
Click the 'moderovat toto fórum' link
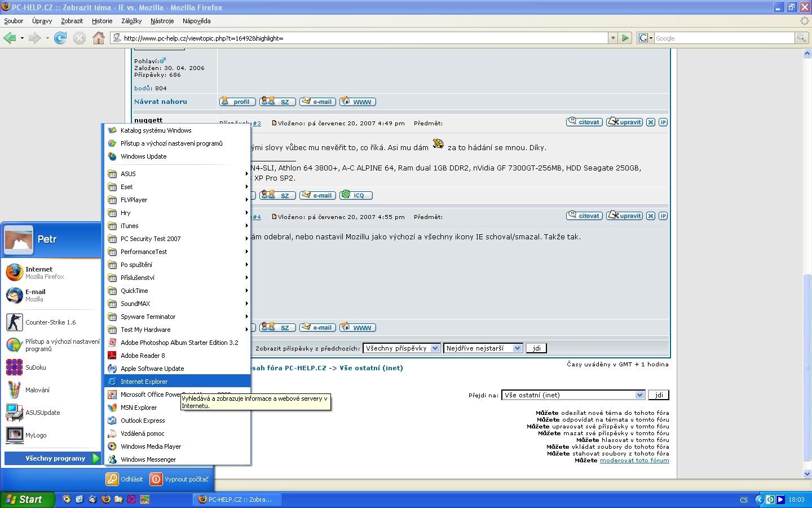pos(634,461)
